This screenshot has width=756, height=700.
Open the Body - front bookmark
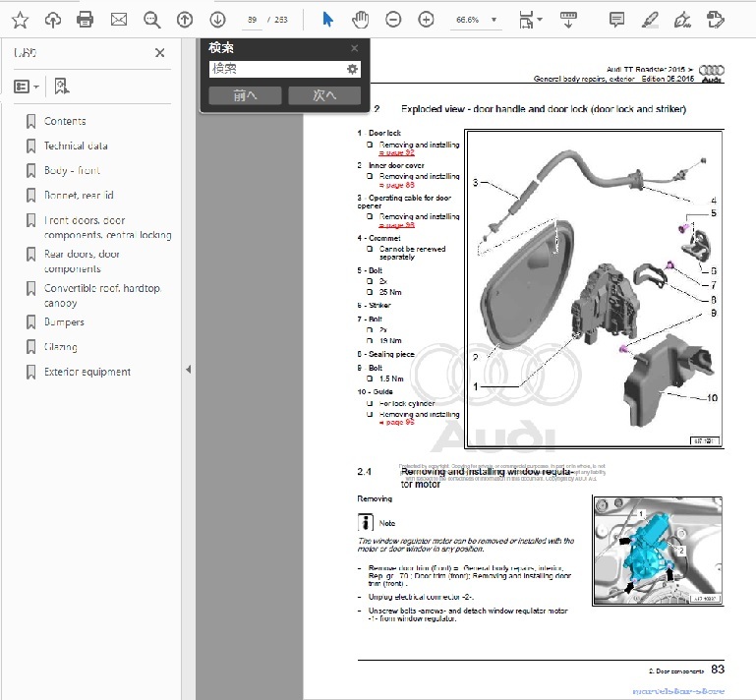tap(72, 170)
